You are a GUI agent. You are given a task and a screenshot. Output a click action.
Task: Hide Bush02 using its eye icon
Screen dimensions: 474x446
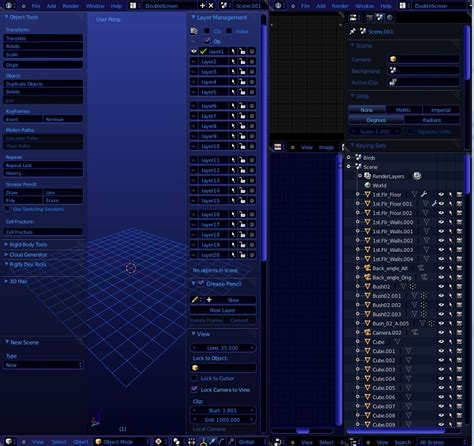click(441, 286)
